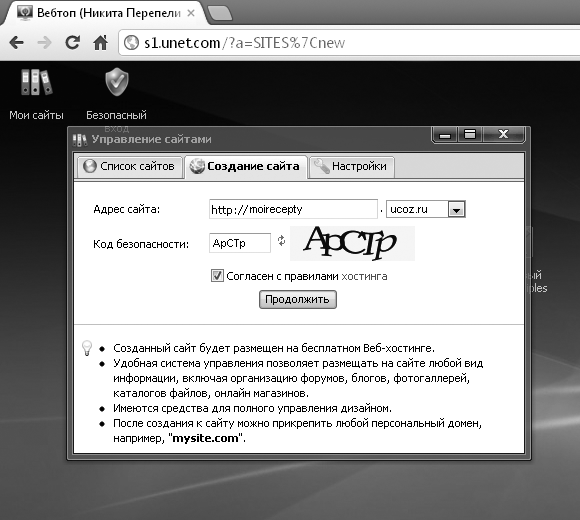Click the site address input field

293,209
